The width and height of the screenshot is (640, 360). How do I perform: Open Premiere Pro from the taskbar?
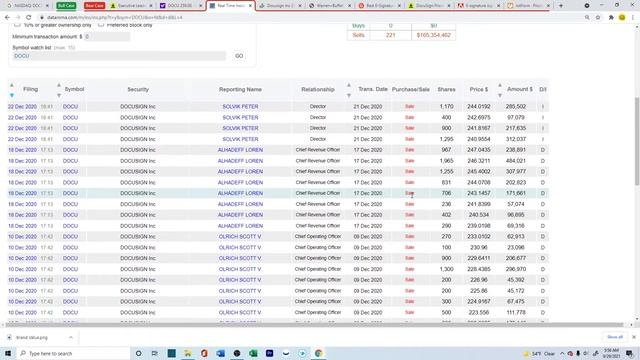pos(269,353)
